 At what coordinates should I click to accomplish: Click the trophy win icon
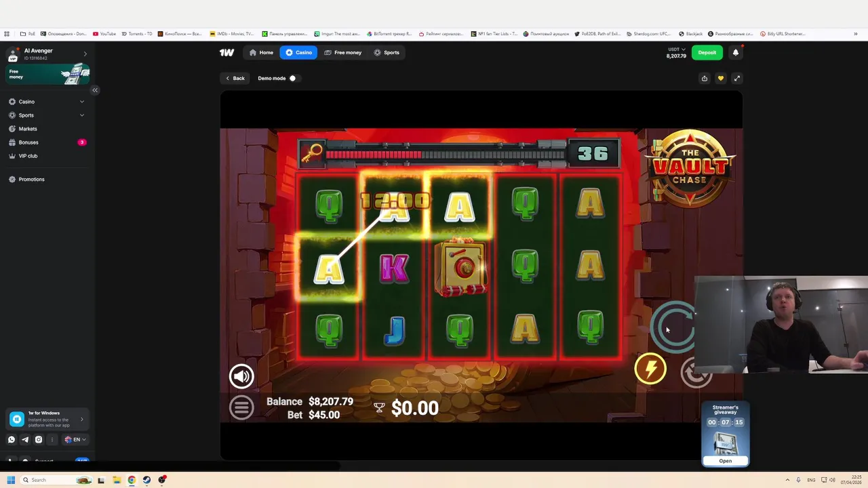coord(379,407)
